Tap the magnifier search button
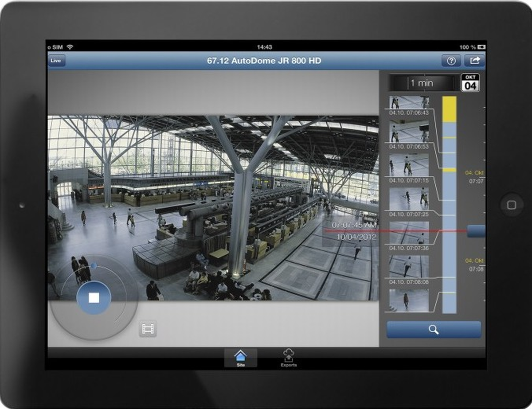 (x=434, y=330)
